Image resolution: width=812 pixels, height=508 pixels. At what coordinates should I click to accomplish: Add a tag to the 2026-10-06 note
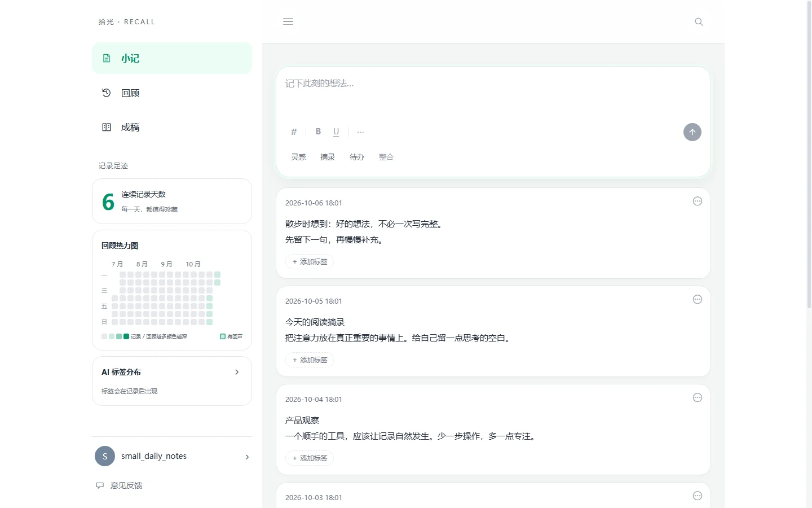(310, 262)
